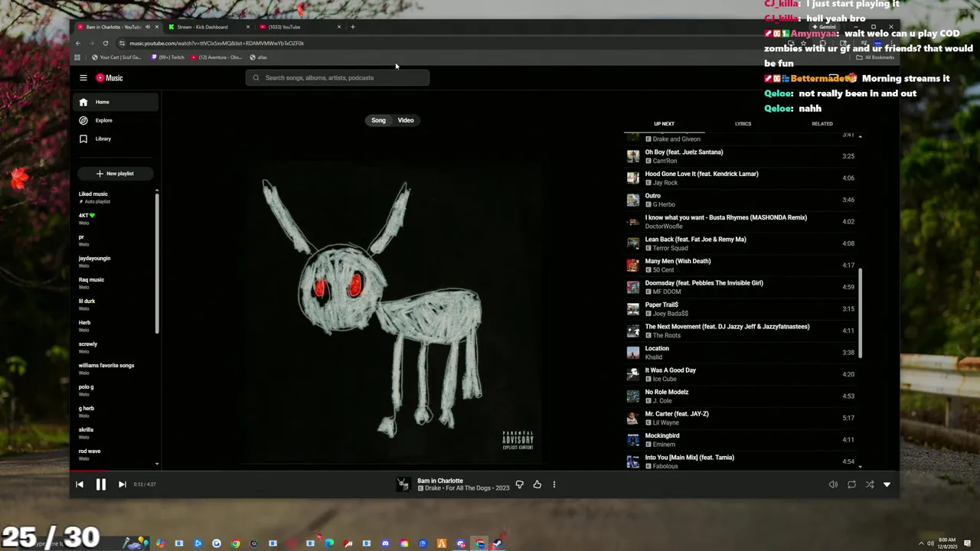Dislike the song 8am in Charlotte
The image size is (980, 551).
[x=519, y=484]
